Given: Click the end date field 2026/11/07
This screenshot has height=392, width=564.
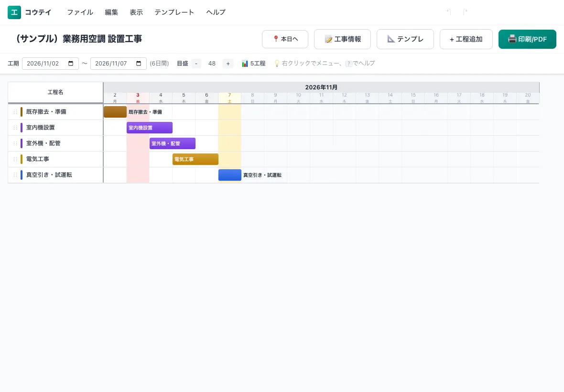Looking at the screenshot, I should (119, 64).
